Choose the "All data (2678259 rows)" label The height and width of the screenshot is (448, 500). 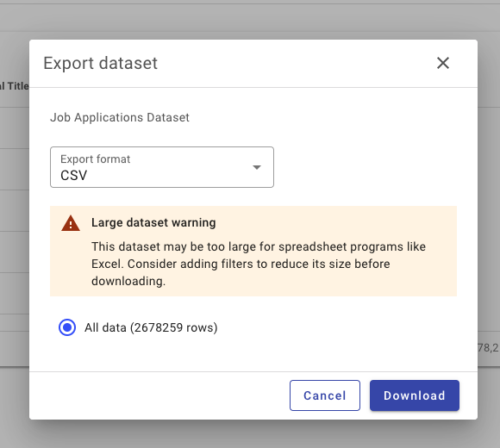point(151,327)
